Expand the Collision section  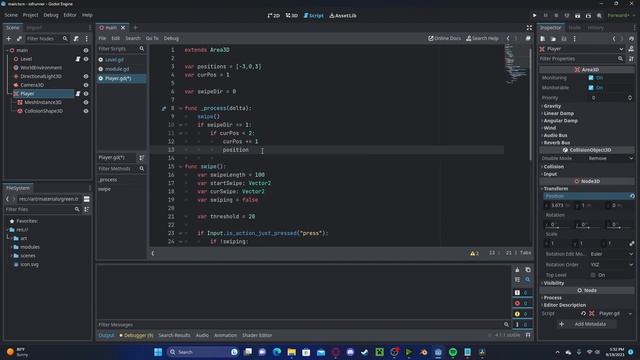[x=553, y=167]
